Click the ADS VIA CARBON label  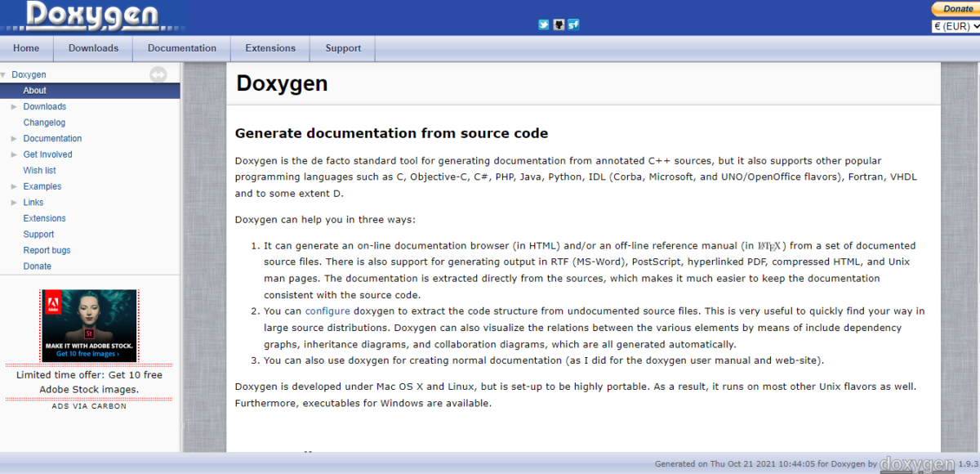click(x=88, y=406)
